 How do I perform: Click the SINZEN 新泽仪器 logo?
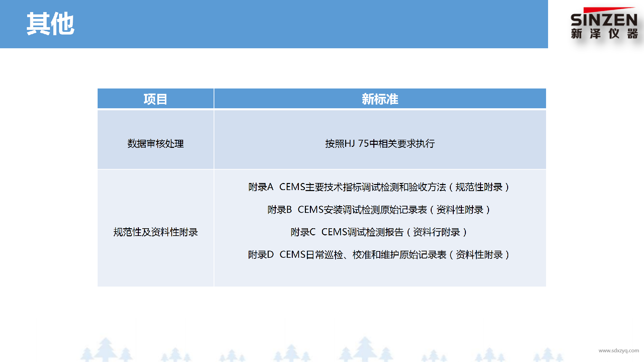pyautogui.click(x=604, y=23)
